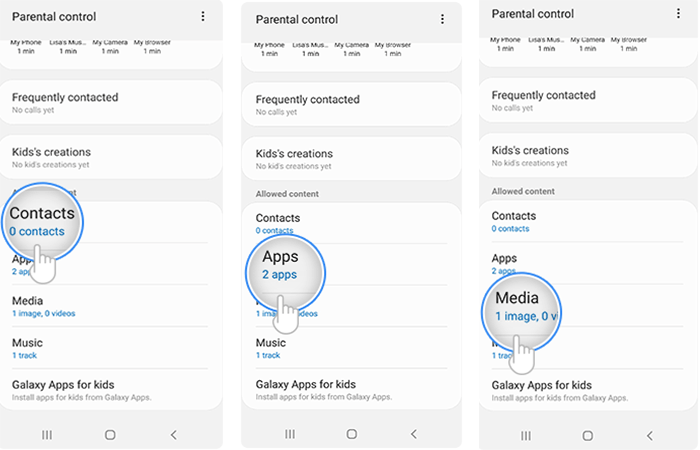Open the three-dot menu on the right phone screen
This screenshot has height=450, width=700.
(678, 14)
